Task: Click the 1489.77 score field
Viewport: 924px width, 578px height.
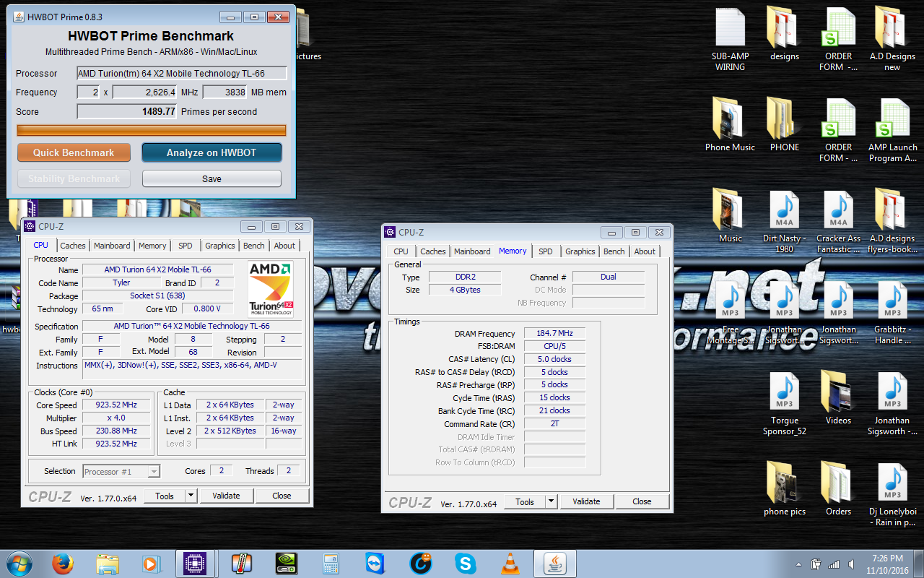Action: 127,112
